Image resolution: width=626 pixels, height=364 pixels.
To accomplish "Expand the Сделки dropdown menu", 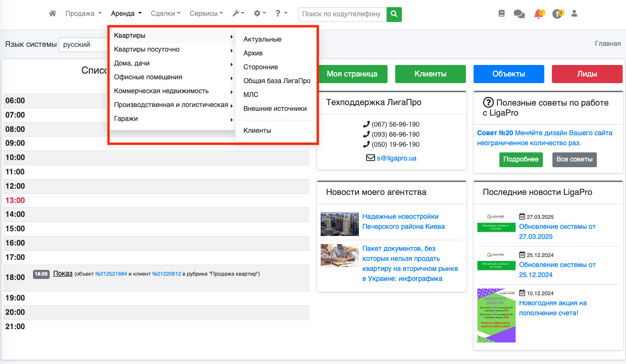I will [165, 14].
